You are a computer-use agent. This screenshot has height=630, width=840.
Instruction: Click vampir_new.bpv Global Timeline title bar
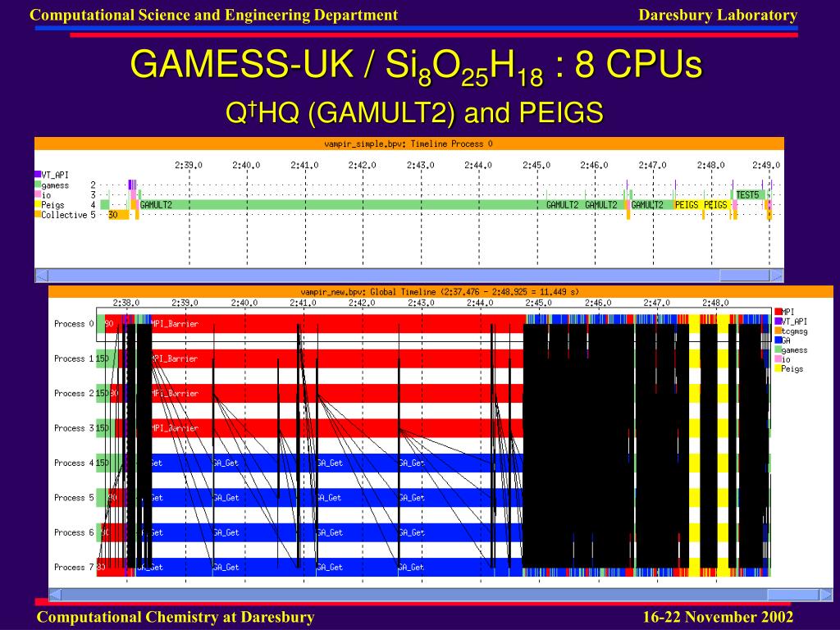[x=441, y=292]
